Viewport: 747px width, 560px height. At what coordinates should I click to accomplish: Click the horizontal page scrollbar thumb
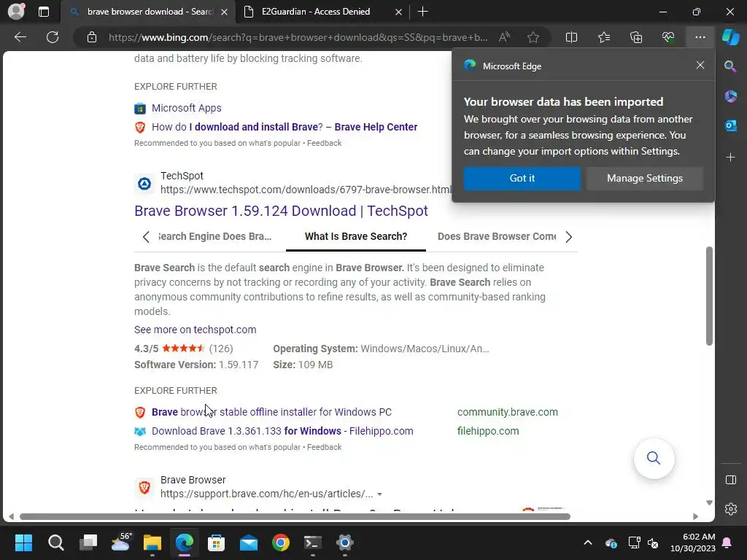click(x=295, y=517)
